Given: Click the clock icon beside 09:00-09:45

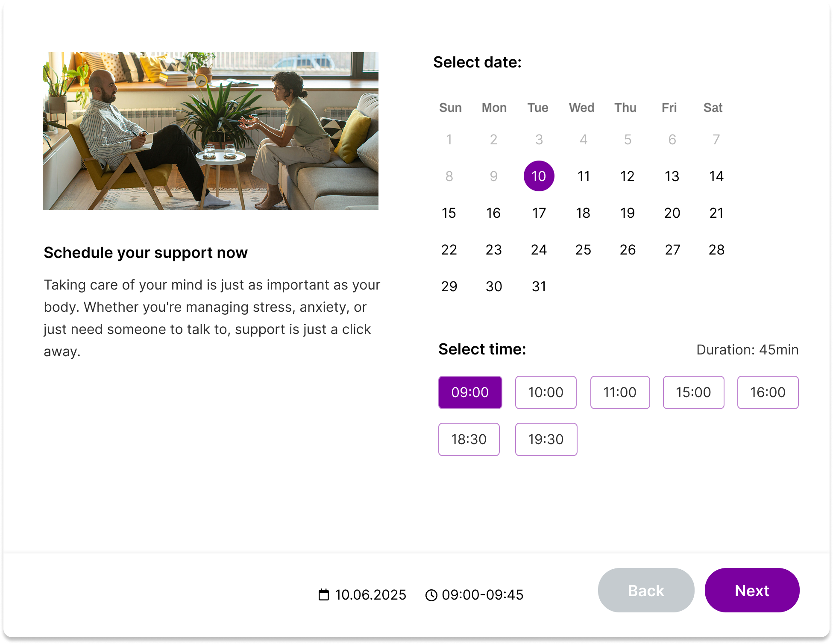Looking at the screenshot, I should pos(431,595).
